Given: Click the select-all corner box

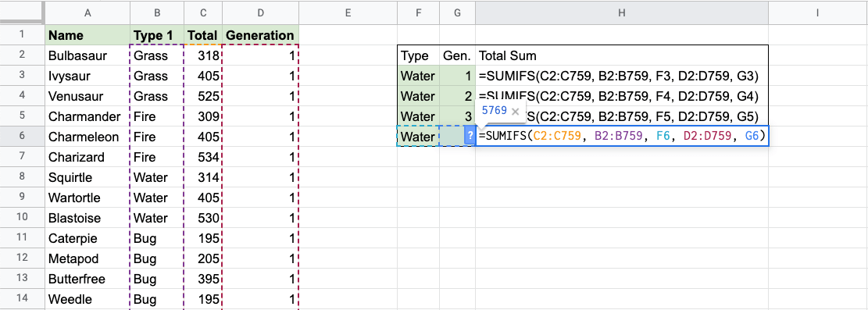Looking at the screenshot, I should [x=22, y=12].
